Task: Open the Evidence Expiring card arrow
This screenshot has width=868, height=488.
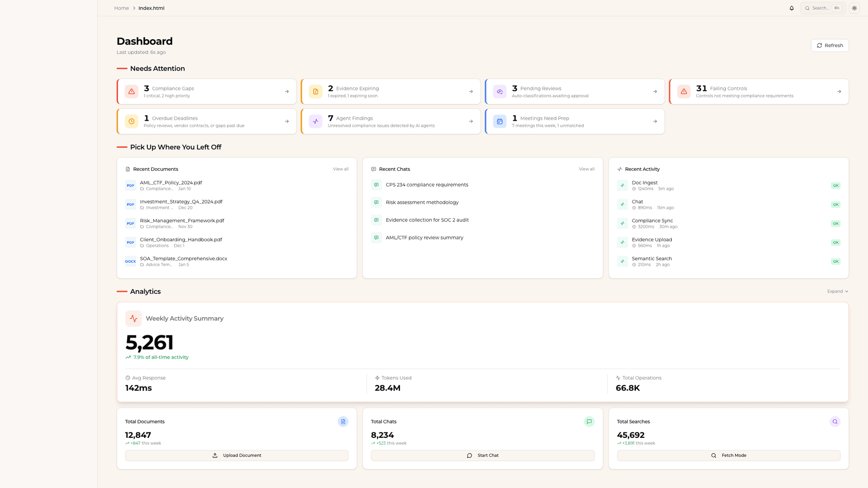Action: [x=471, y=92]
